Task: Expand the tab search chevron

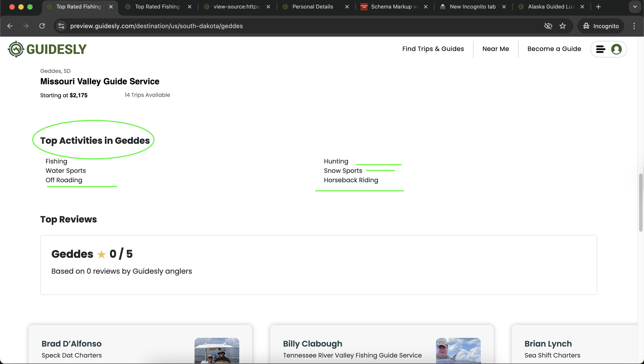Action: pos(635,7)
